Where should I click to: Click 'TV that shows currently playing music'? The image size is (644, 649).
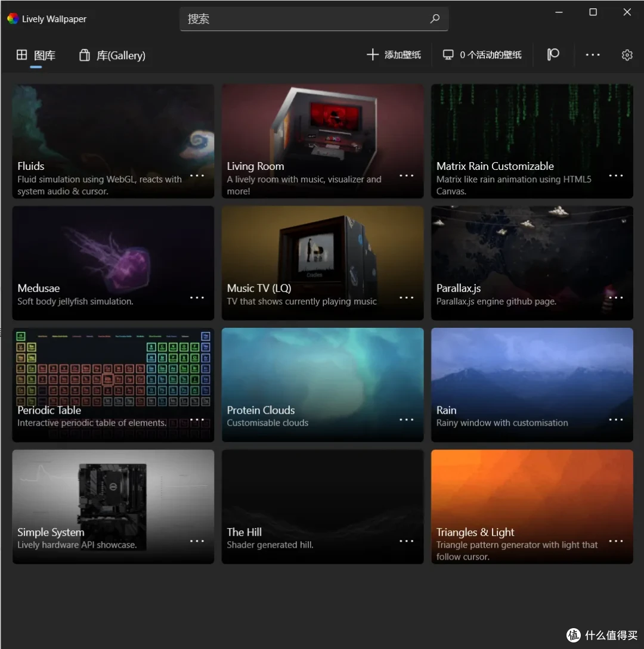pos(302,302)
